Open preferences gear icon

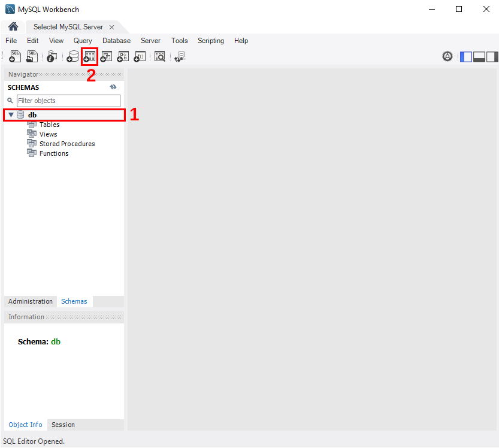click(447, 56)
